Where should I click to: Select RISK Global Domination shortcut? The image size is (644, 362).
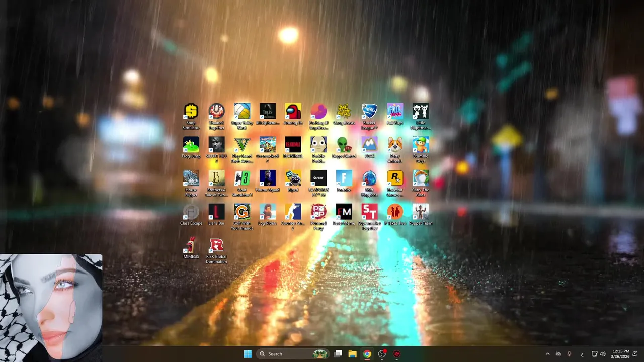216,245
